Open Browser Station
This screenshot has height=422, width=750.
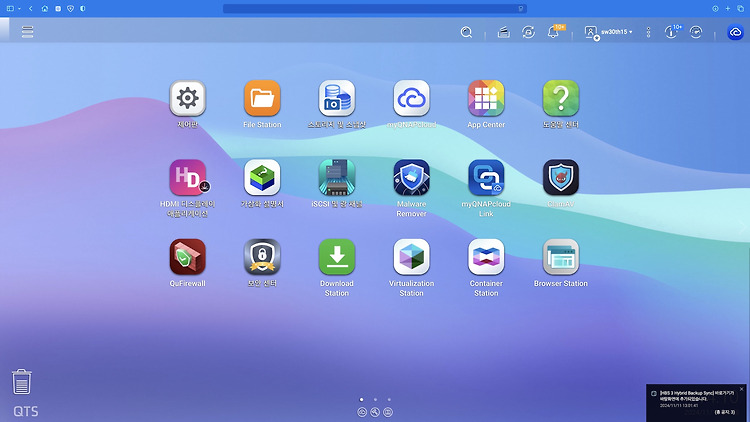pos(561,257)
